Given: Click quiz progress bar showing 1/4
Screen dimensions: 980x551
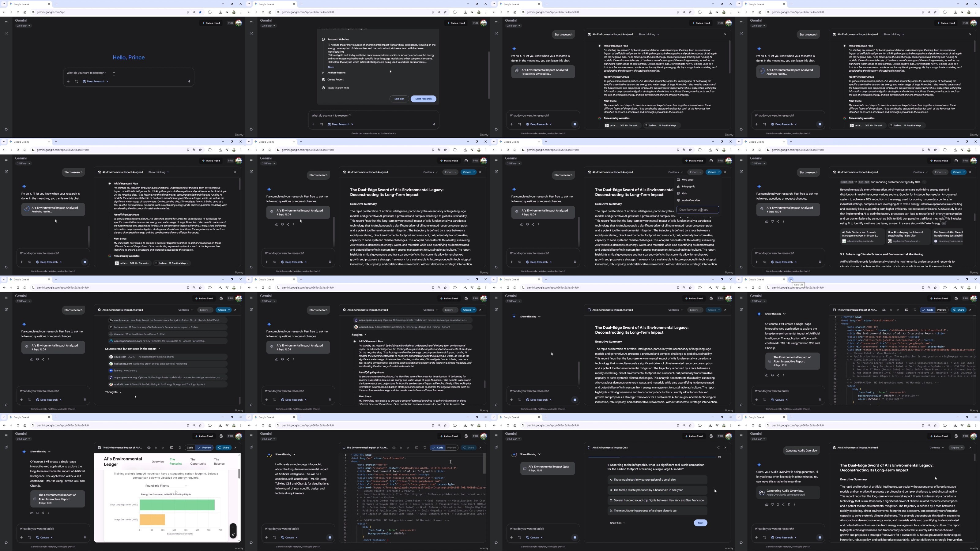Looking at the screenshot, I should pos(652,457).
